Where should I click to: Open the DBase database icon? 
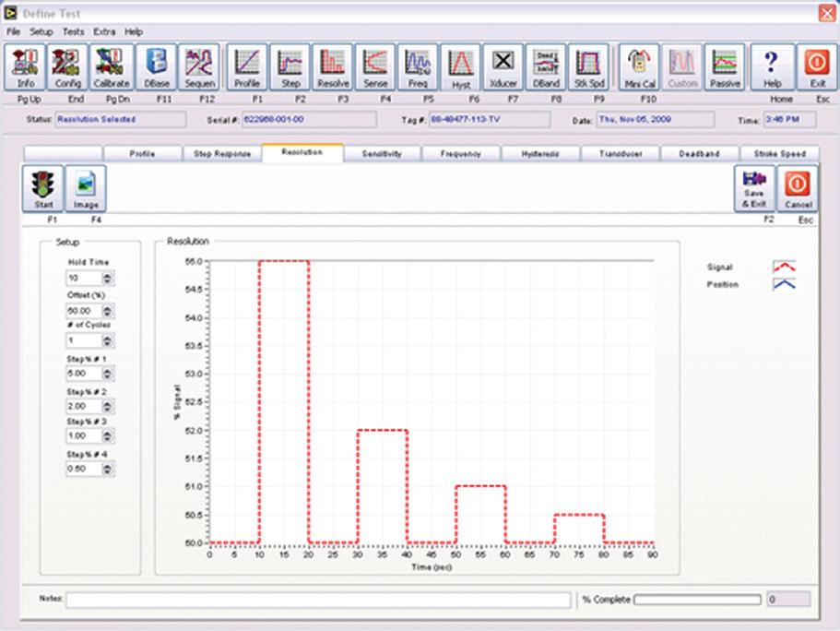[156, 67]
